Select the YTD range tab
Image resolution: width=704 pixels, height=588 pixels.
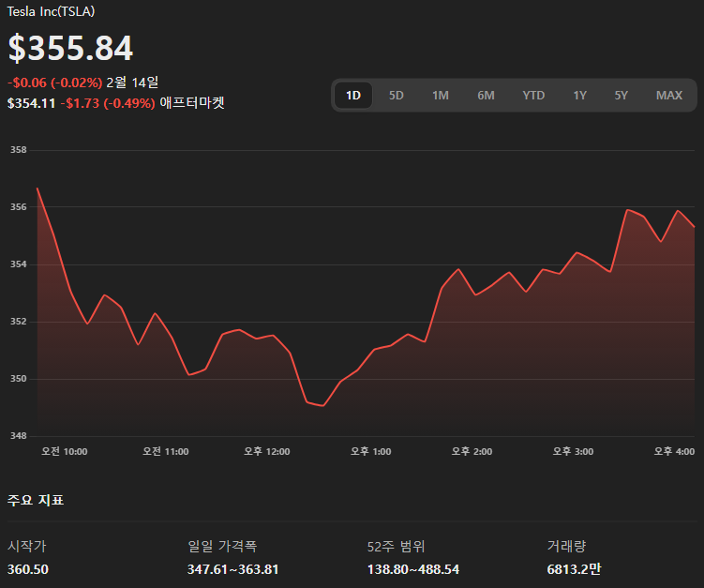(x=533, y=96)
